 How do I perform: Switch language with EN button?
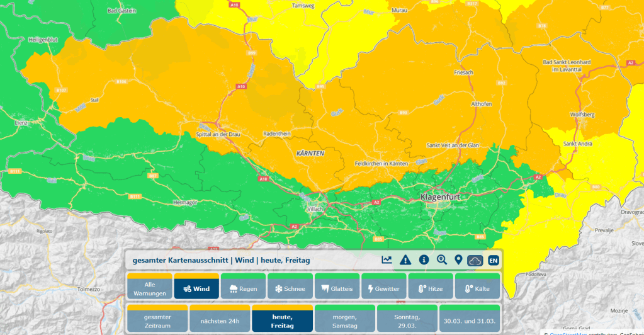[494, 259]
